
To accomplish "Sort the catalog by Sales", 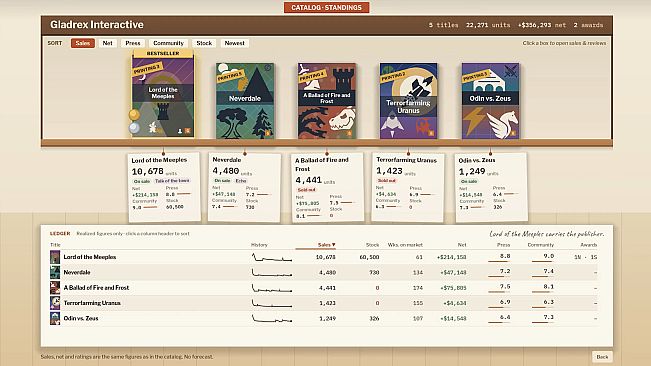I will [83, 43].
